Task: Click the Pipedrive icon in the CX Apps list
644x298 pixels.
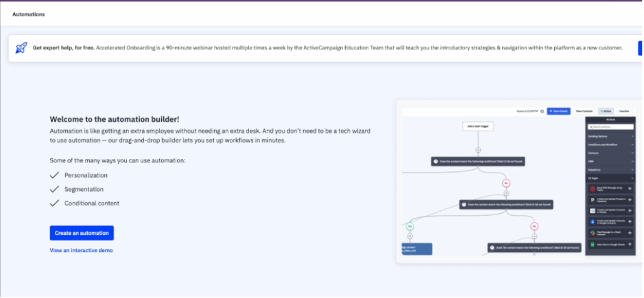Action: click(x=591, y=199)
